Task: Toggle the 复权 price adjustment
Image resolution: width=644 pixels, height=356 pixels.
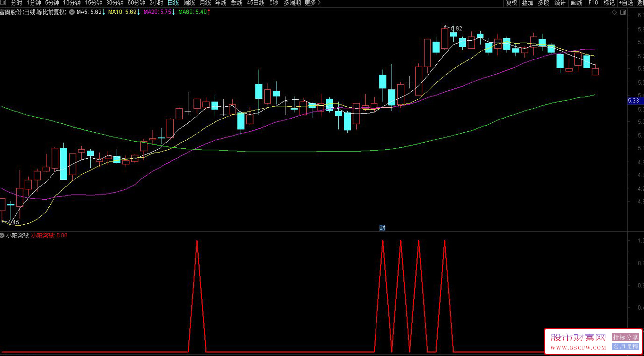Action: pos(511,3)
